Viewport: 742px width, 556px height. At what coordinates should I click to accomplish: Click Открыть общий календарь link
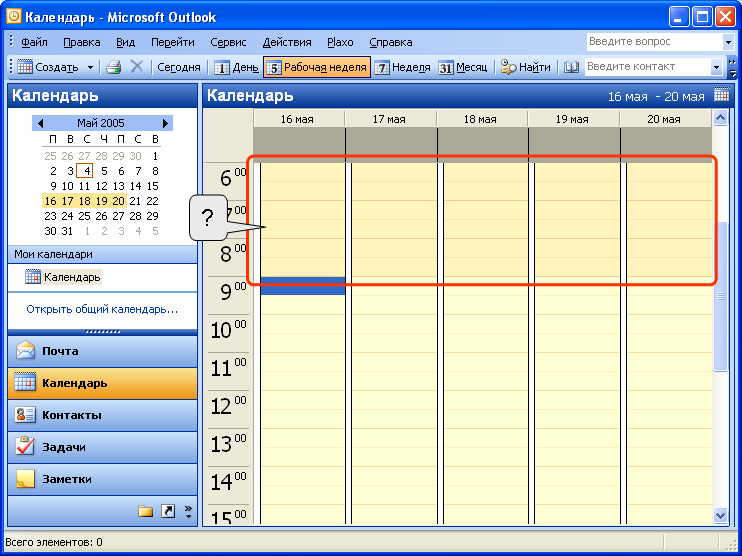click(102, 309)
